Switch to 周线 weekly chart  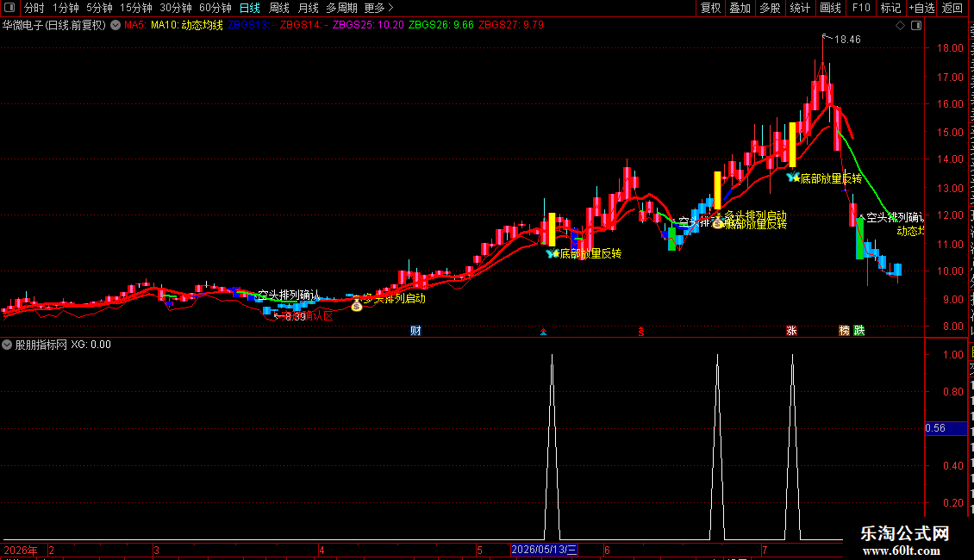tap(279, 8)
